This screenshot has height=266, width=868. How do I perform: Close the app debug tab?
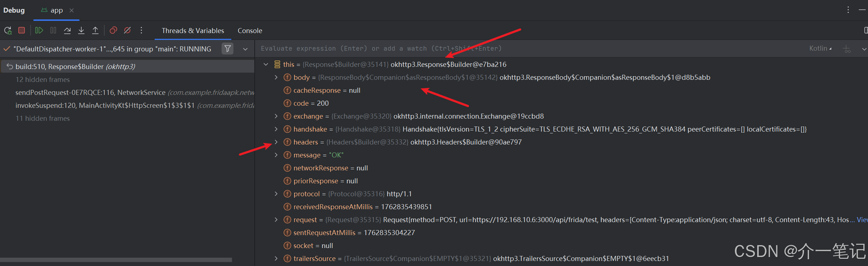(x=72, y=10)
